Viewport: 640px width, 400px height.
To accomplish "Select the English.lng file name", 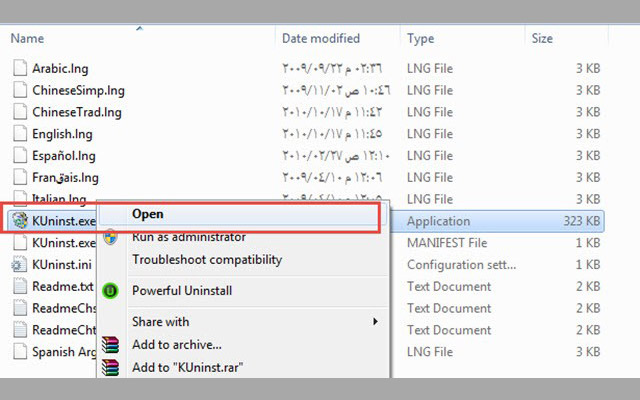I will (x=66, y=134).
